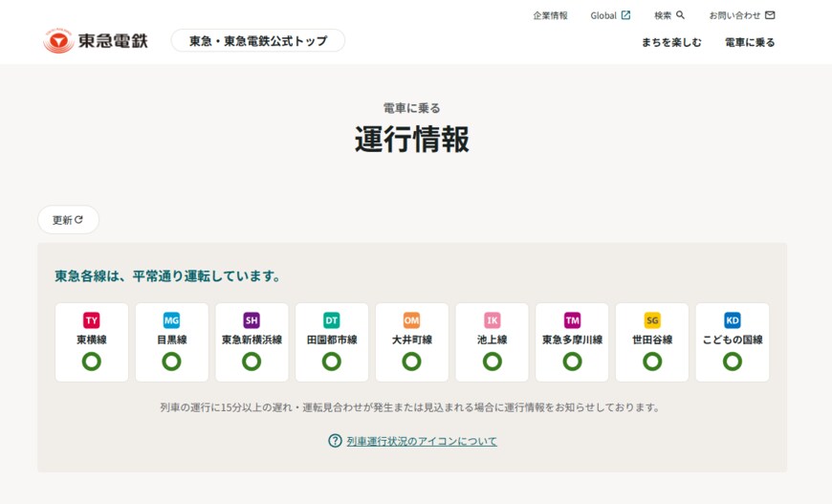Click the TY line badge icon

[91, 320]
